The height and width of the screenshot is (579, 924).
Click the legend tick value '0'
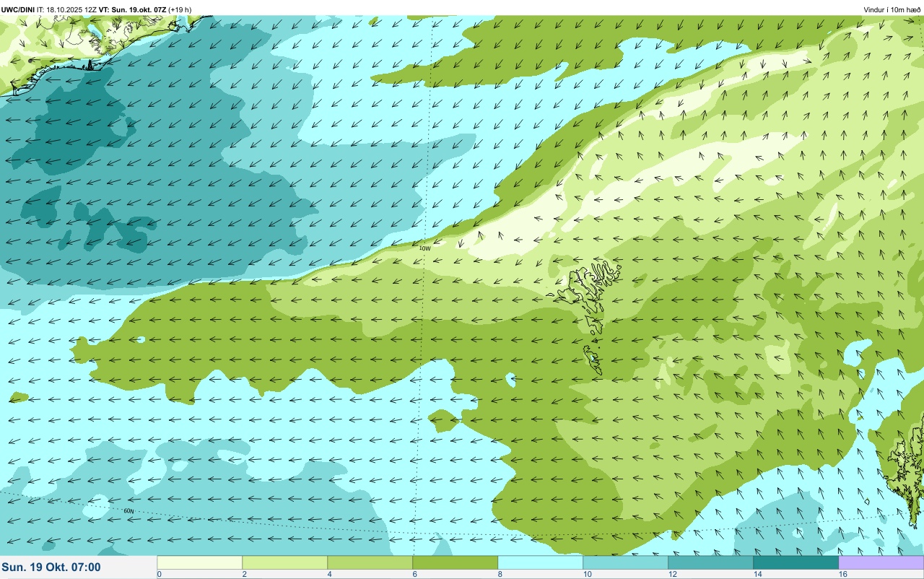click(159, 574)
